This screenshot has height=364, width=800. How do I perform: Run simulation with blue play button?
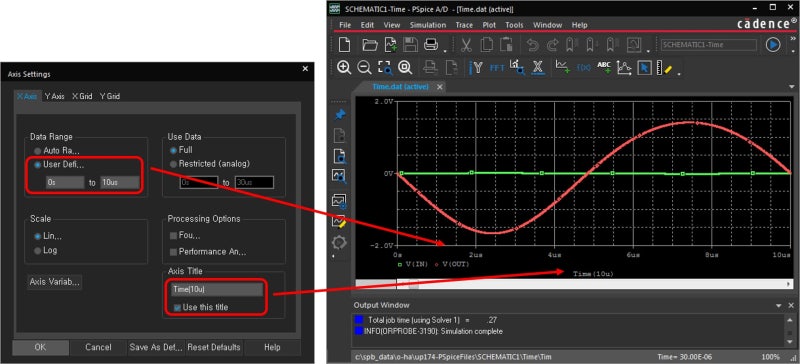coord(773,45)
